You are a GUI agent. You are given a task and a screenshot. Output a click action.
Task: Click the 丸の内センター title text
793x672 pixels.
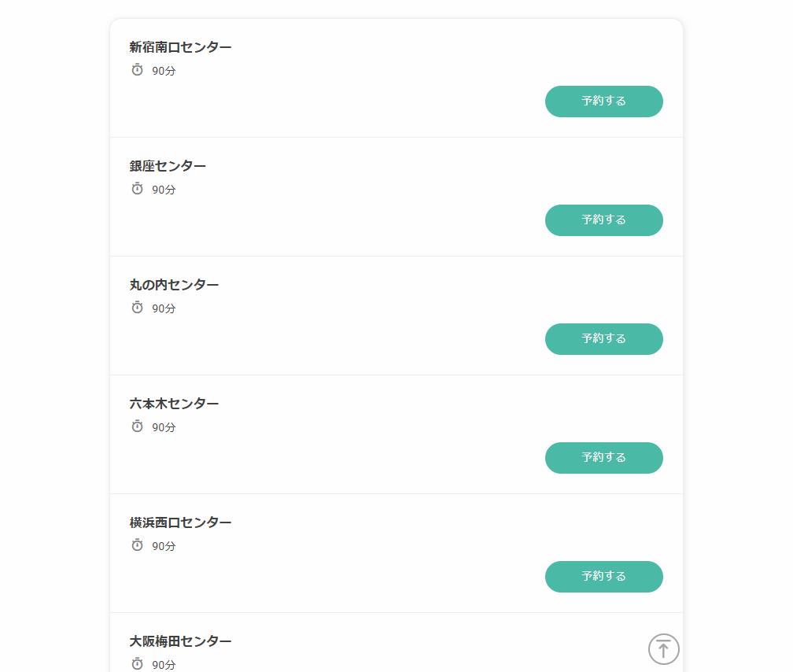[174, 285]
